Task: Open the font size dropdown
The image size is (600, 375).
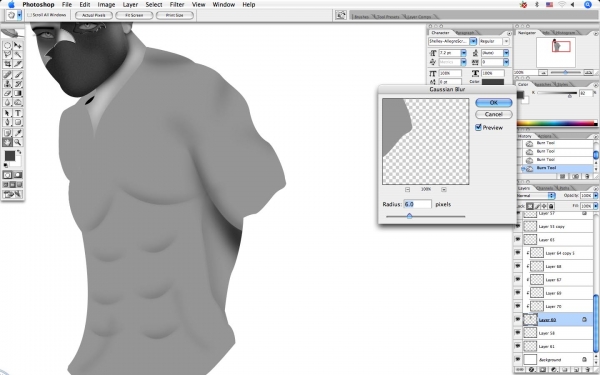Action: (464, 53)
